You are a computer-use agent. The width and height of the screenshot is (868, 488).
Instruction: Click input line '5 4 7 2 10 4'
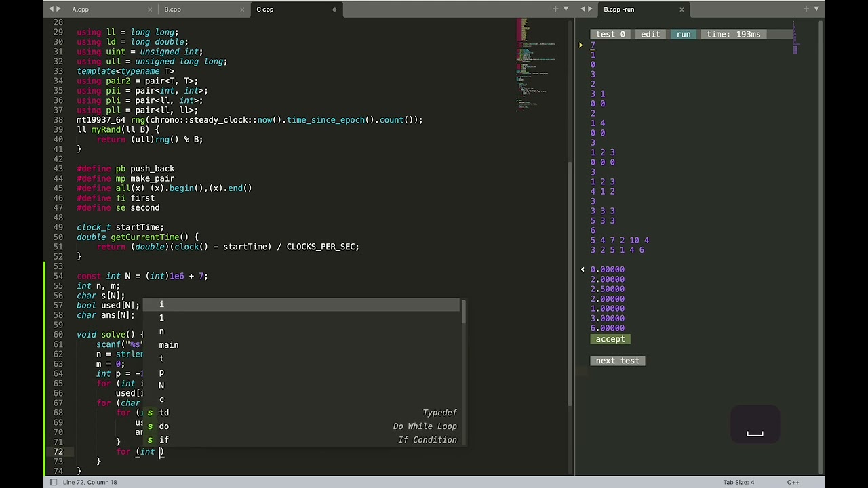click(620, 240)
